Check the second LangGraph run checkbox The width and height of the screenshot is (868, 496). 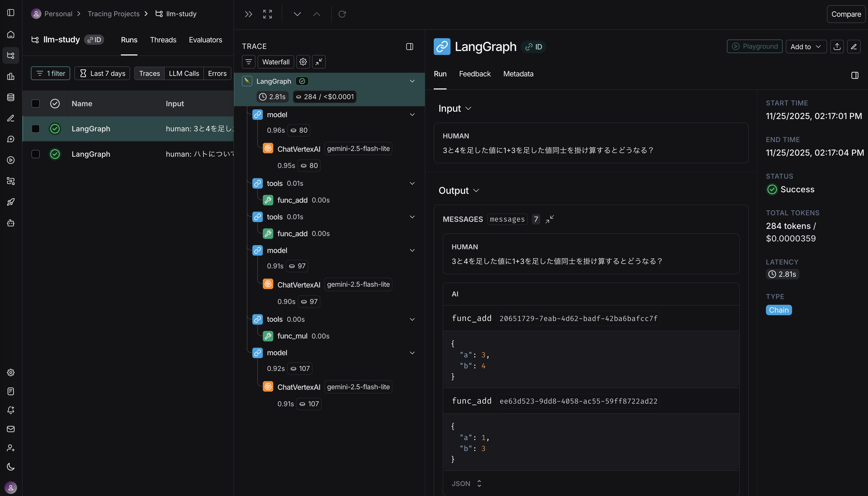(x=35, y=154)
